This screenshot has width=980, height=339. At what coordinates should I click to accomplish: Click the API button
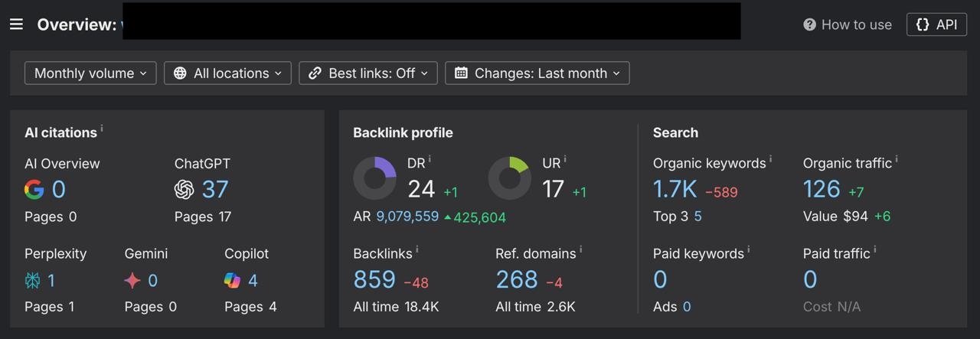(x=936, y=24)
